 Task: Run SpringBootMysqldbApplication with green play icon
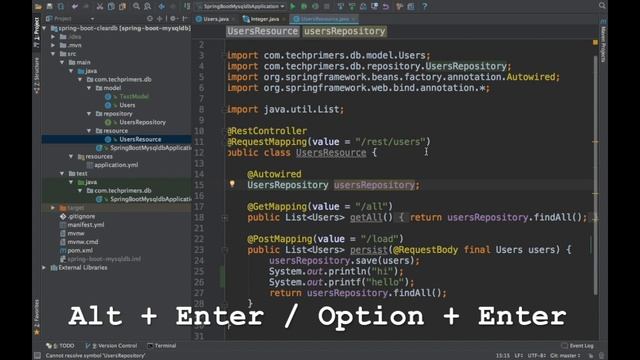[x=293, y=7]
